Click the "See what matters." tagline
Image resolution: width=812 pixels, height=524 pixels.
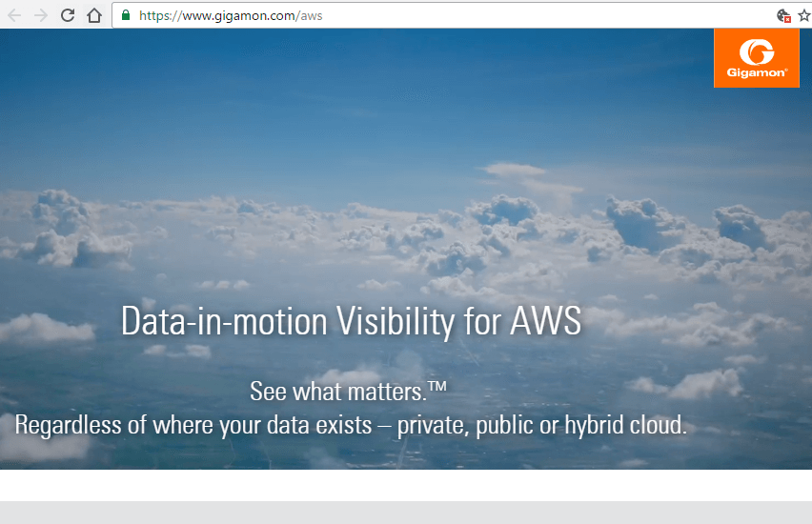348,391
